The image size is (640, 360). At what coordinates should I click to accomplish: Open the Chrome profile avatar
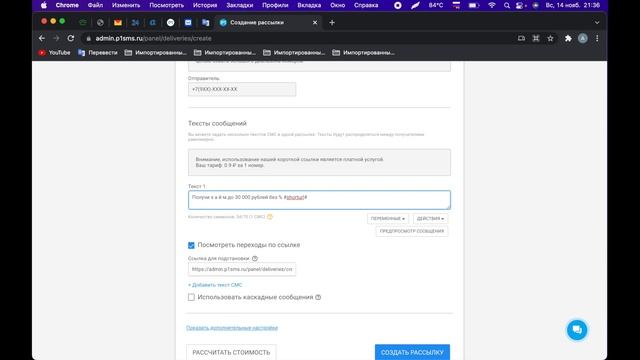582,38
